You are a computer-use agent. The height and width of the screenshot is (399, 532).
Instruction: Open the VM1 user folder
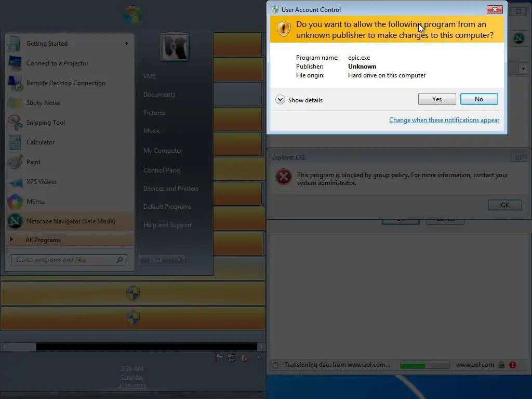pos(149,76)
